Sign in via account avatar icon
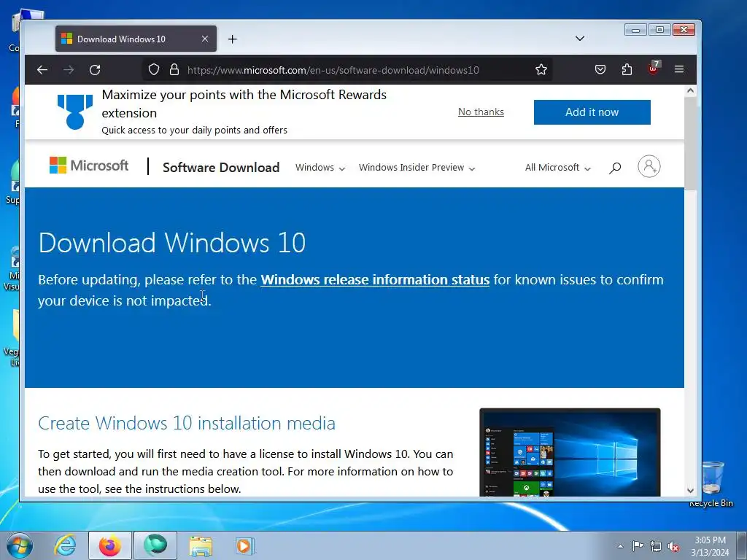This screenshot has width=747, height=560. pyautogui.click(x=649, y=166)
